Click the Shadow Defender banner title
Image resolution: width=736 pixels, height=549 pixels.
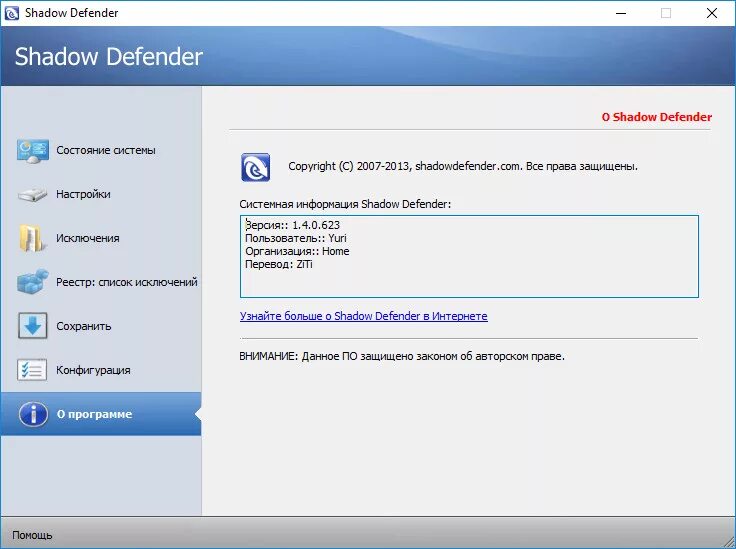108,57
